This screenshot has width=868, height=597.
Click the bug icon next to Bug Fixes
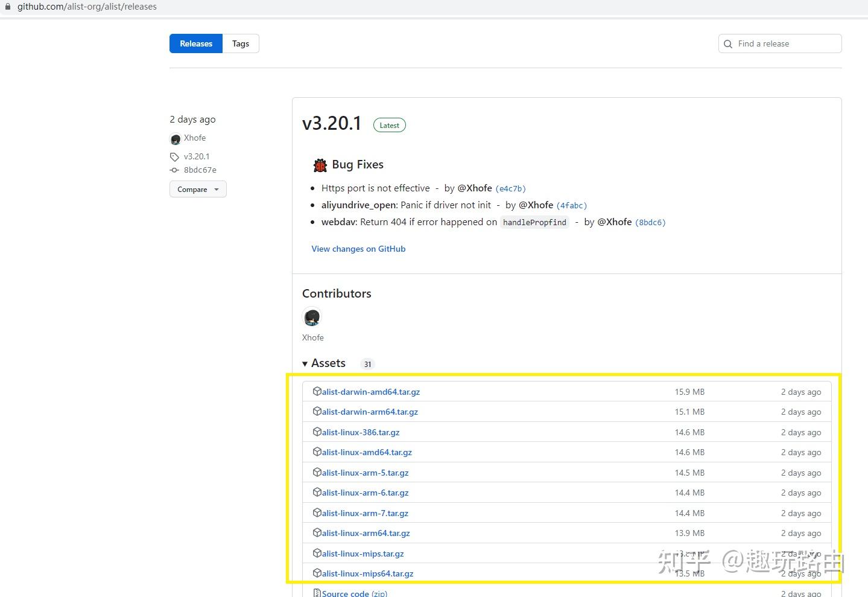[x=320, y=165]
